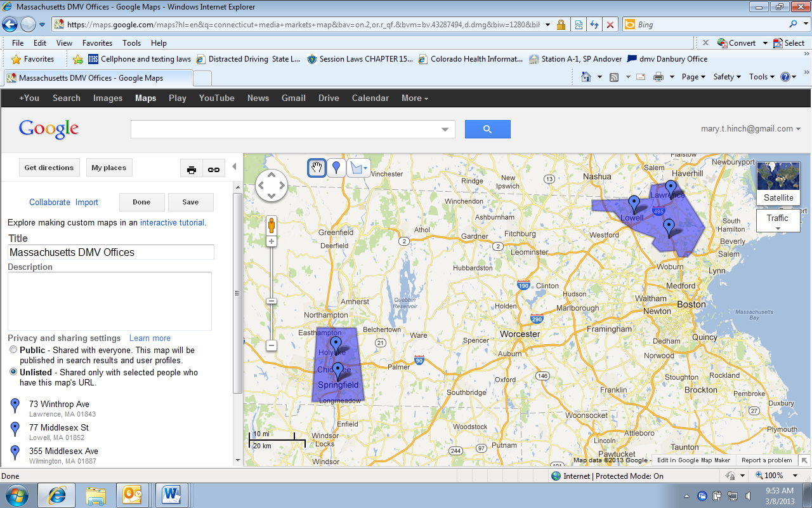
Task: Open the Favorites menu in the menu bar
Action: pos(97,43)
